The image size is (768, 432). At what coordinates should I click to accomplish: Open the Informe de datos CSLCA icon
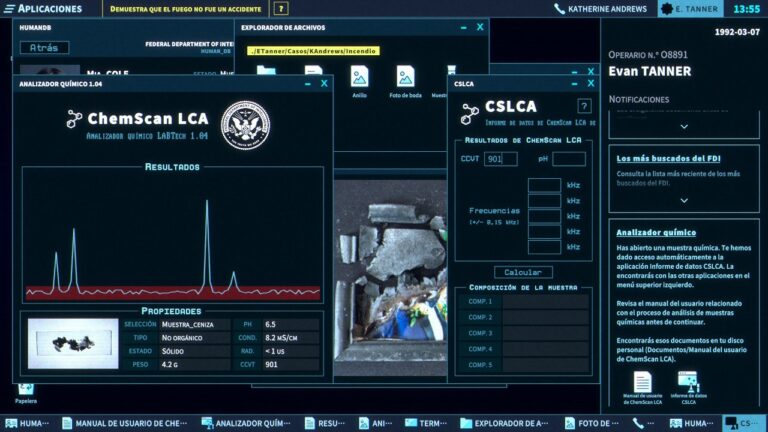click(688, 388)
